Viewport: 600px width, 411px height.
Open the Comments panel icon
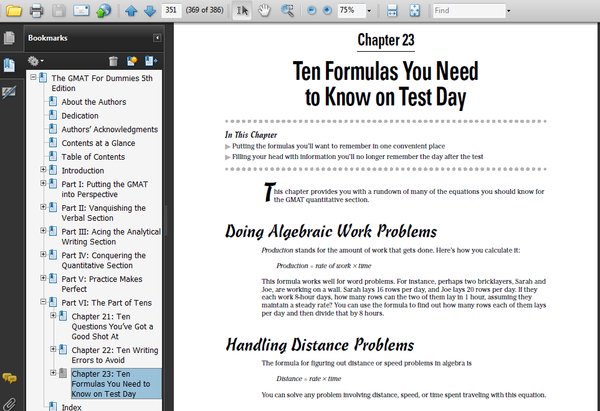10,378
